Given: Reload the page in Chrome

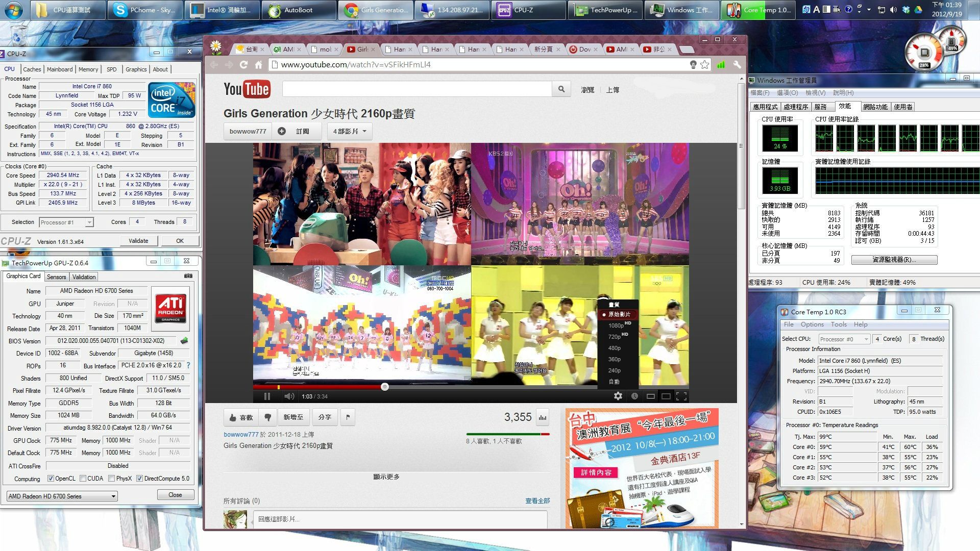Looking at the screenshot, I should pos(243,65).
